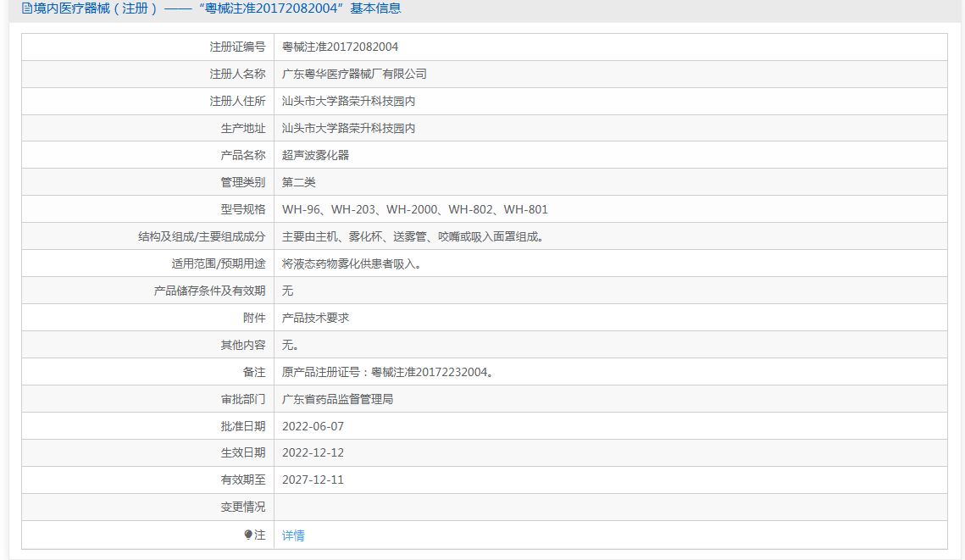Click attachment value 产品技术要求
Screen dimensions: 965x560
[x=315, y=318]
